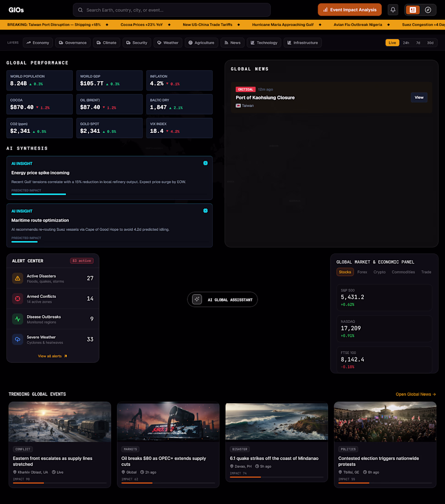Click the bar chart icon in Event Impact Analysis
The width and height of the screenshot is (445, 504).
pyautogui.click(x=325, y=10)
